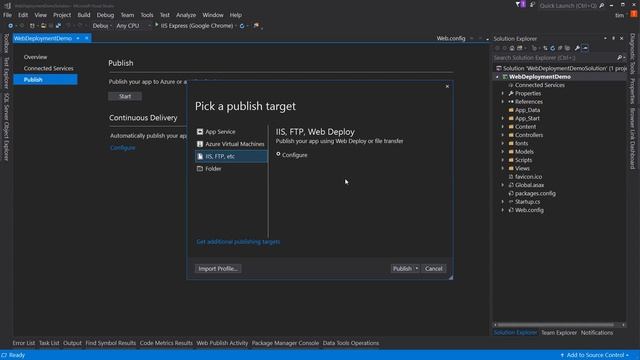Open the Build menu
640x360 pixels.
point(84,15)
